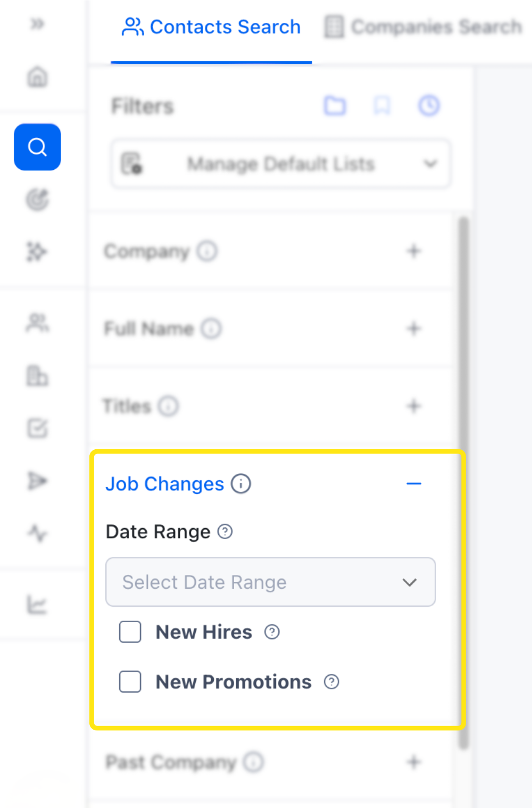Screen dimensions: 532x808
Task: Click the Tasks checkbox icon in the sidebar
Action: pos(37,428)
